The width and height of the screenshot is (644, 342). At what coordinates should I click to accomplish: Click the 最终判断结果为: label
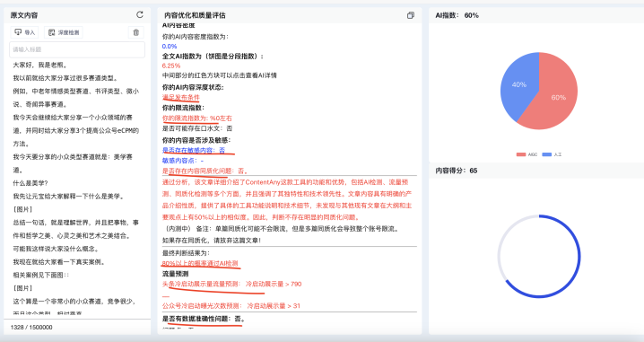pyautogui.click(x=186, y=253)
